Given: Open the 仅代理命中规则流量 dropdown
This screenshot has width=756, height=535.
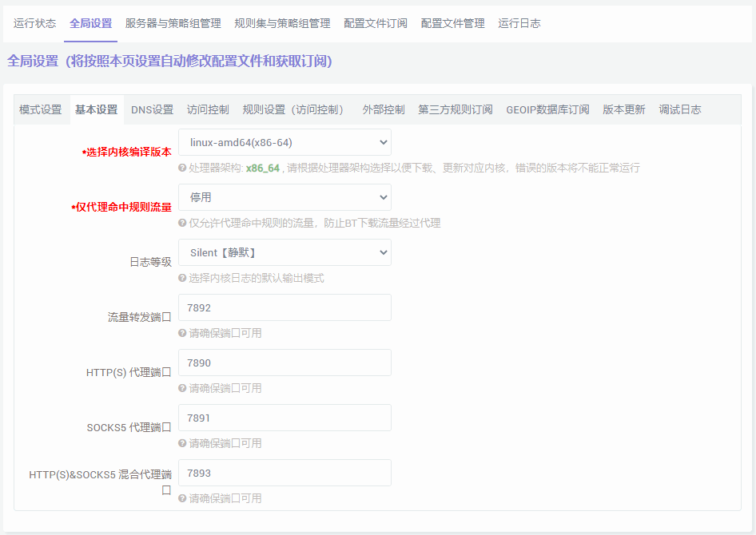Looking at the screenshot, I should coord(284,197).
